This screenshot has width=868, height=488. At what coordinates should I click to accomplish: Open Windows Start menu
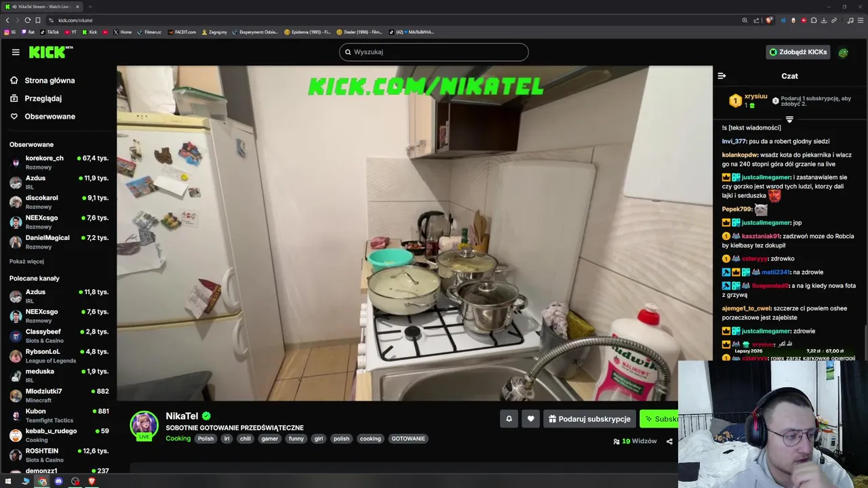[8, 481]
